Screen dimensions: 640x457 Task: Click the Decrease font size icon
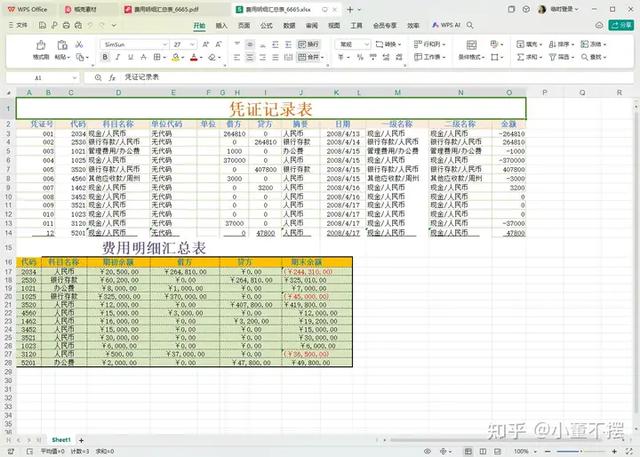click(219, 44)
